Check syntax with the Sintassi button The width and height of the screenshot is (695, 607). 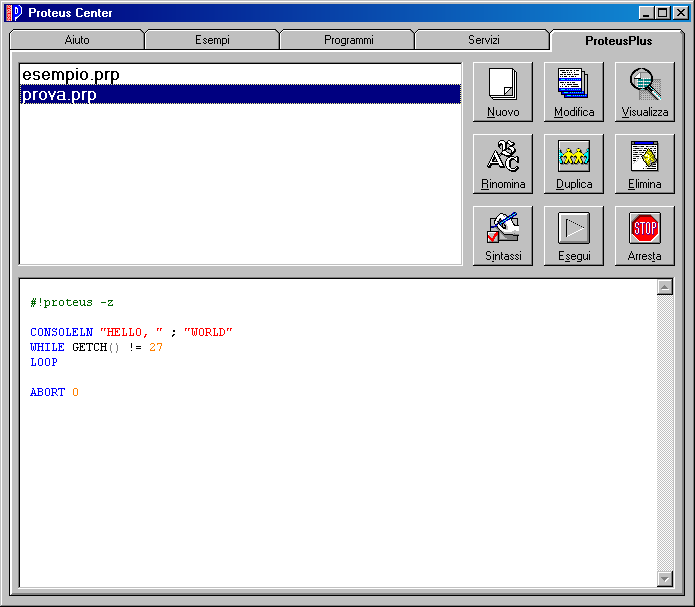503,236
